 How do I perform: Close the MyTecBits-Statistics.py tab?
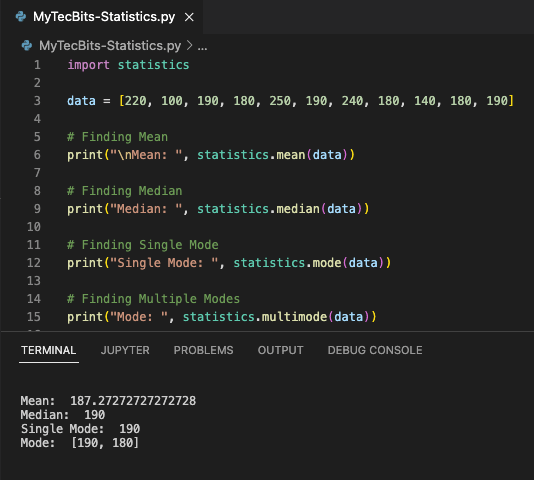pos(189,17)
